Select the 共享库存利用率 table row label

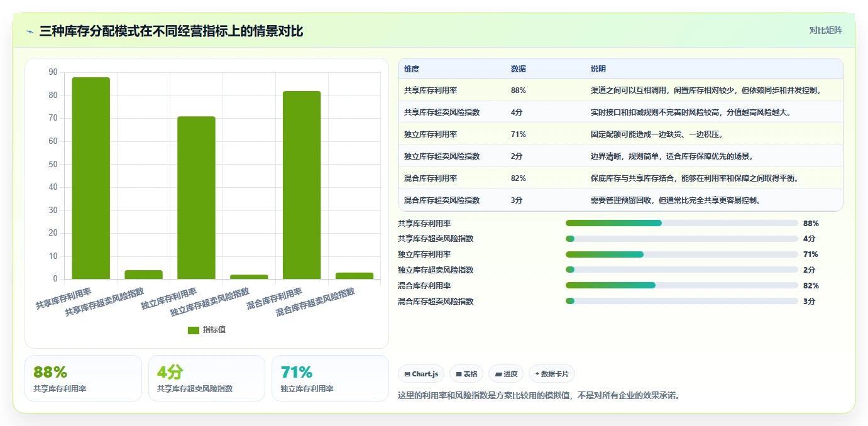431,90
